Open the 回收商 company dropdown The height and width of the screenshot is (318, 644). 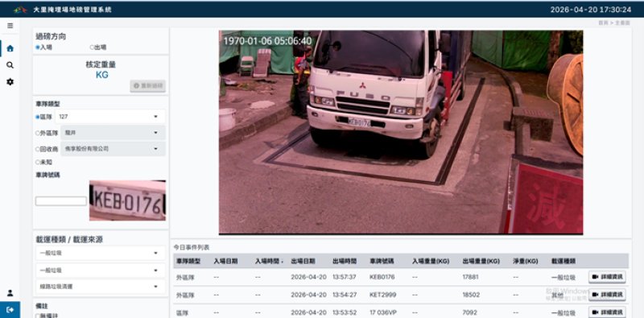113,149
